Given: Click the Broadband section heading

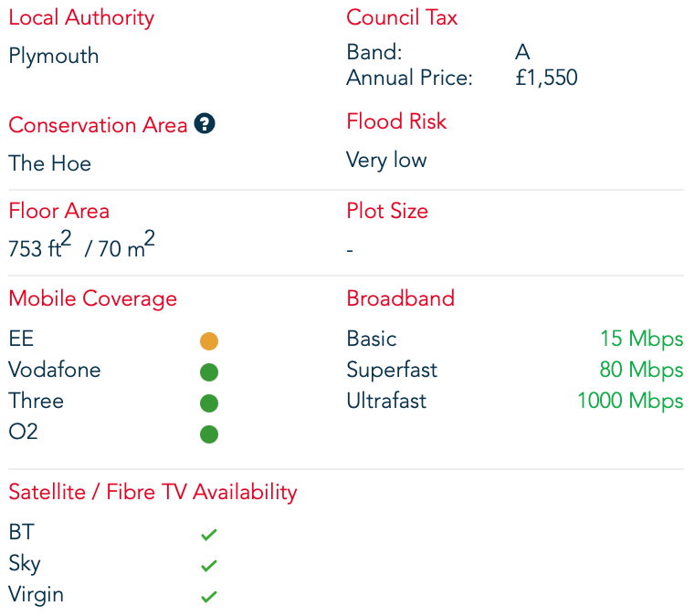Looking at the screenshot, I should pos(400,298).
